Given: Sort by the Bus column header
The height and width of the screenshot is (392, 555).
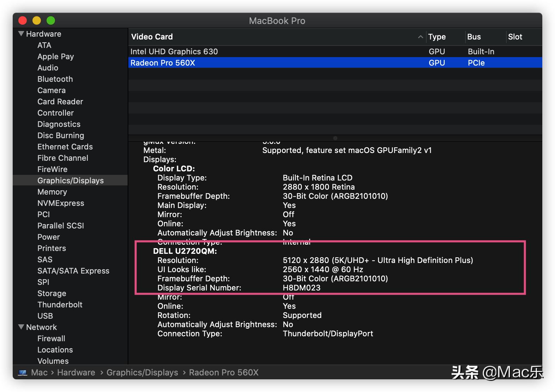Looking at the screenshot, I should coord(474,37).
